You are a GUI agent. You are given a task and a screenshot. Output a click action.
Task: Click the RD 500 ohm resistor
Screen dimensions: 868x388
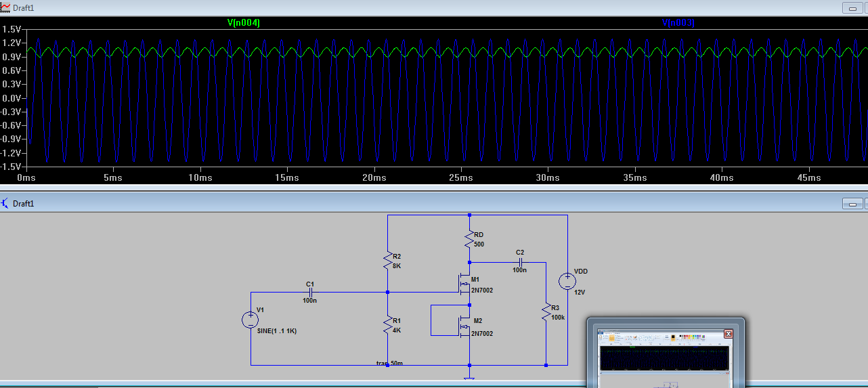click(x=469, y=238)
